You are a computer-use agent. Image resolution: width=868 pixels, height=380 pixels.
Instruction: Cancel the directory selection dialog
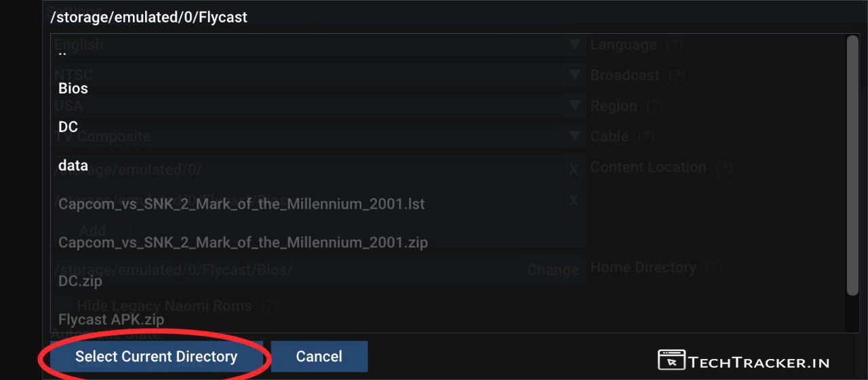pos(319,356)
